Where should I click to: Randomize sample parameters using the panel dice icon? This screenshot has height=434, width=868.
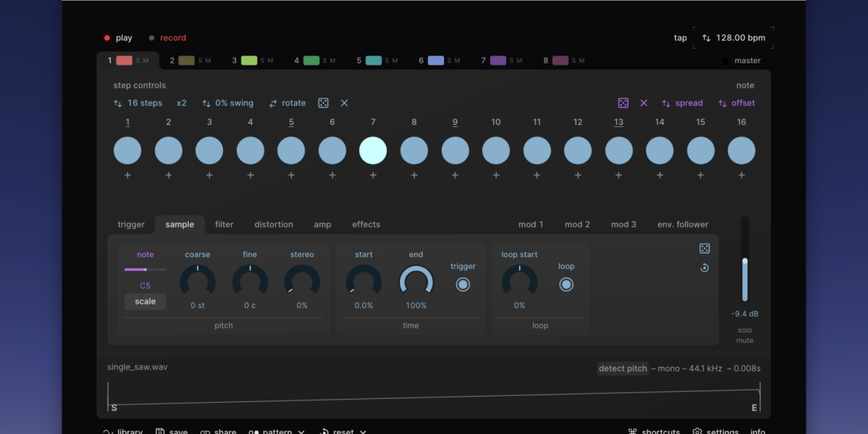tap(704, 248)
